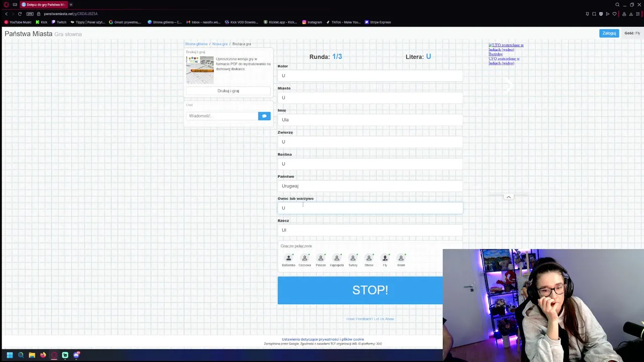Open Discord from the taskbar
The height and width of the screenshot is (362, 644).
click(76, 355)
